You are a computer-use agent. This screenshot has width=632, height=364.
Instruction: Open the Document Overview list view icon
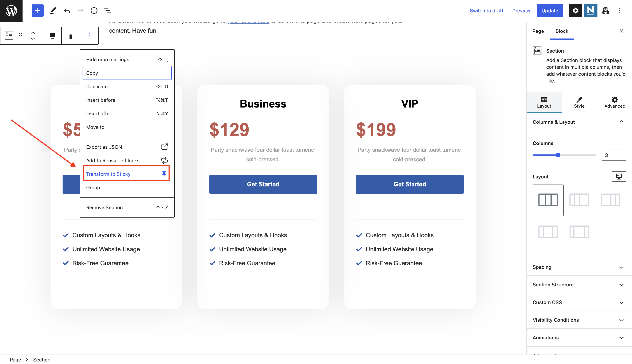point(108,11)
